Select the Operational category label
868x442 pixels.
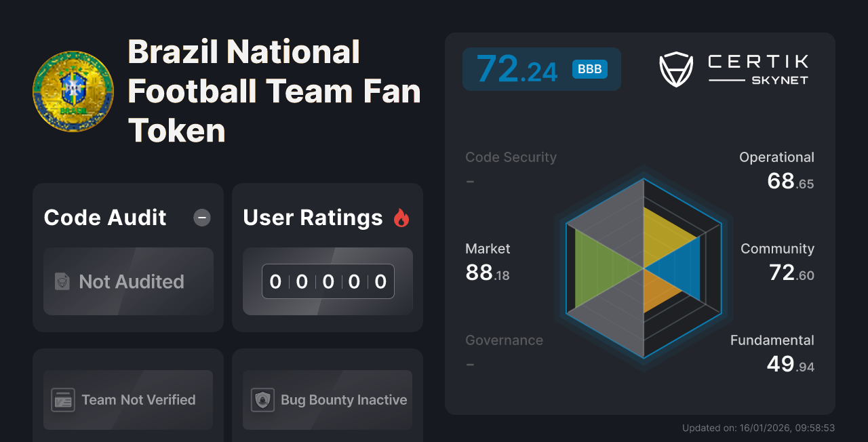click(776, 157)
